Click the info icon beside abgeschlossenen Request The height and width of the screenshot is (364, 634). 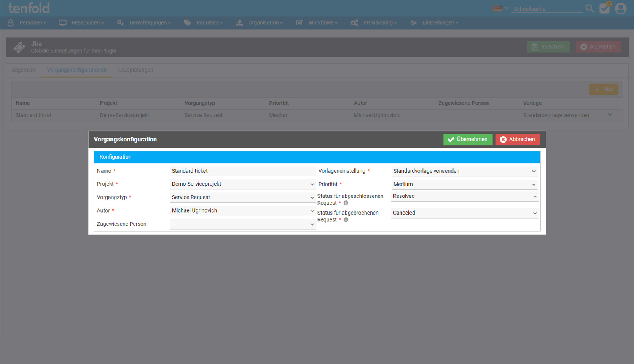[x=346, y=203]
